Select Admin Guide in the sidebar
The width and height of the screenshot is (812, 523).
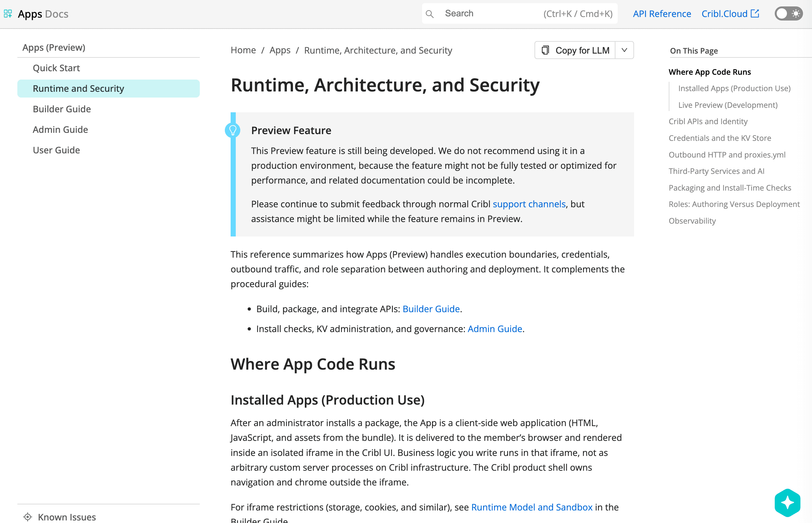[60, 129]
